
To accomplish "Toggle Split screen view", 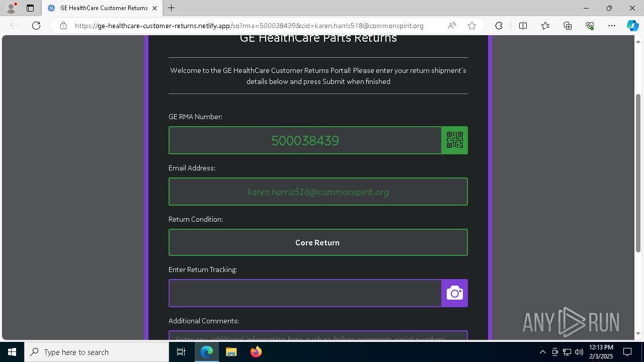I will click(x=523, y=26).
